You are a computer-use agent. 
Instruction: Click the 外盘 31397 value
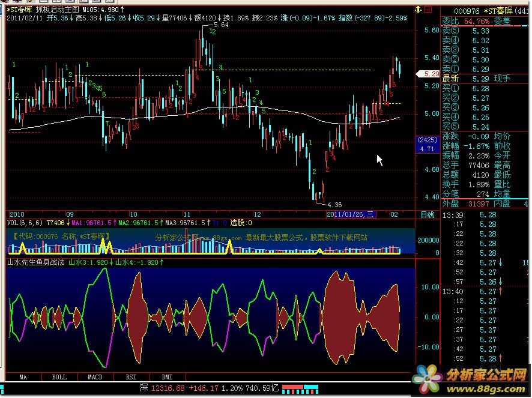(479, 204)
